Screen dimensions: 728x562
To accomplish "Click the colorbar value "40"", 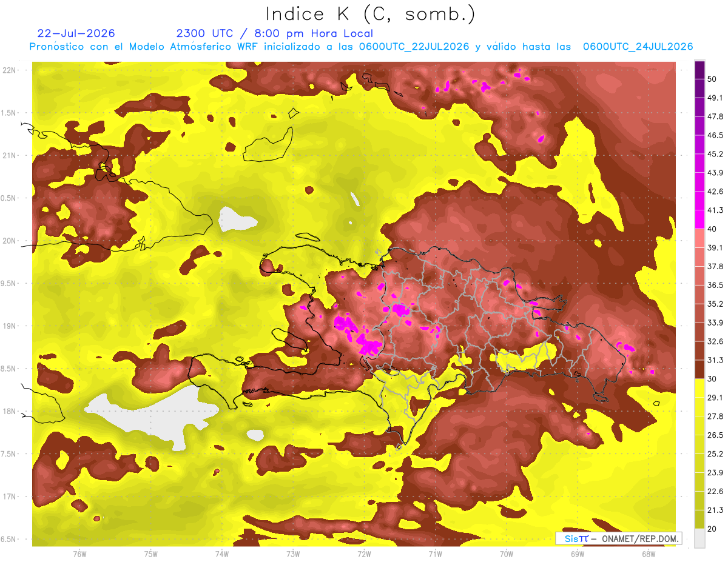I will pos(712,229).
